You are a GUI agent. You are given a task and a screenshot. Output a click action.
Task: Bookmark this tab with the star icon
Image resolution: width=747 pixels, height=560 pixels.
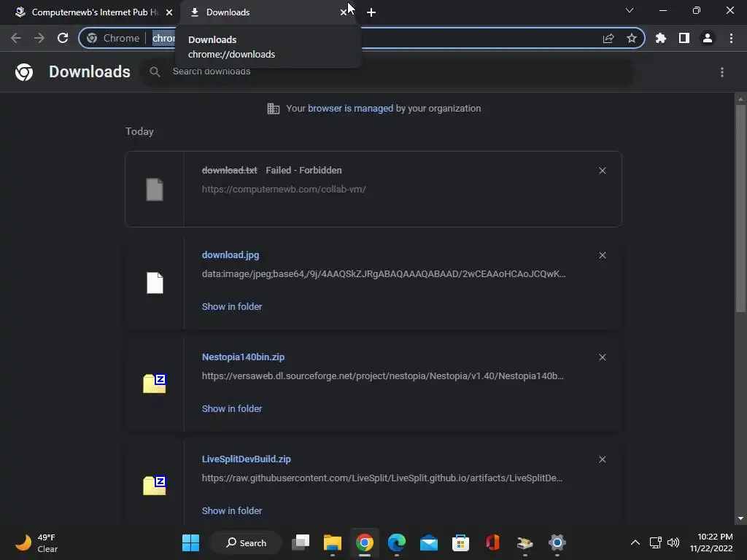click(632, 38)
